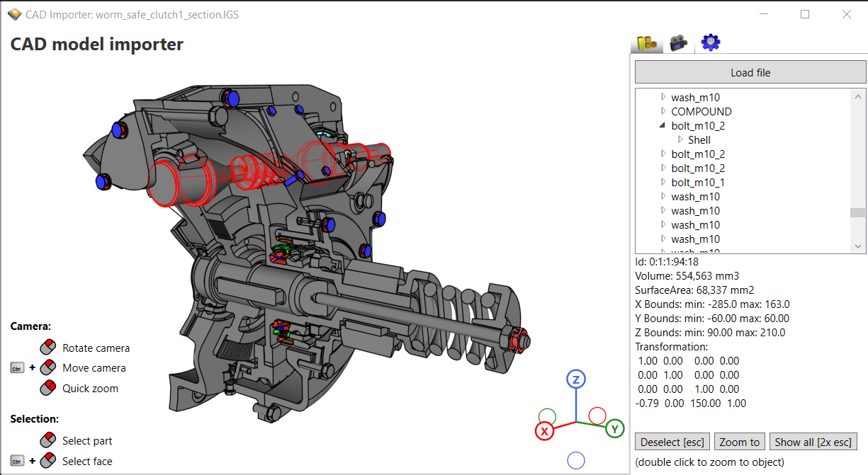
Task: Click the Select part mouse icon
Action: (x=47, y=439)
